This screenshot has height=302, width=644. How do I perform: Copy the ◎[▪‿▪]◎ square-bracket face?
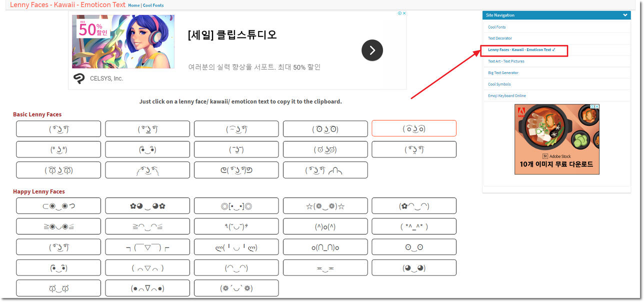236,206
